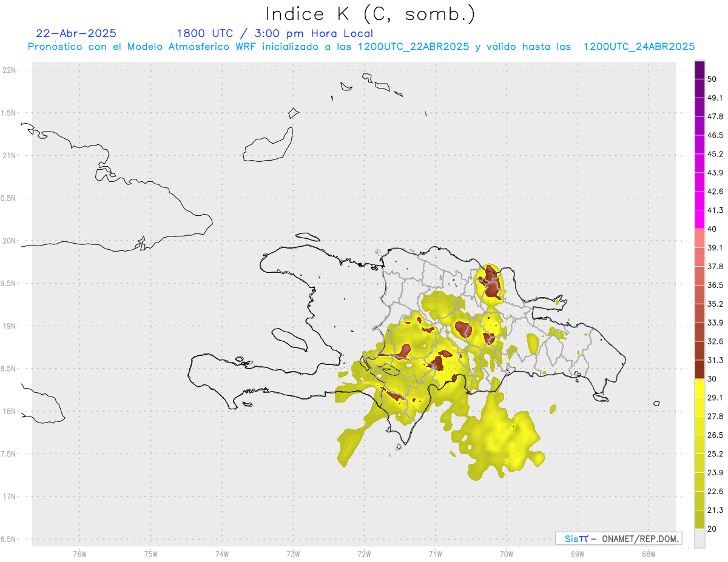Click the '29.1' color scale value
728x562 pixels.
point(715,398)
